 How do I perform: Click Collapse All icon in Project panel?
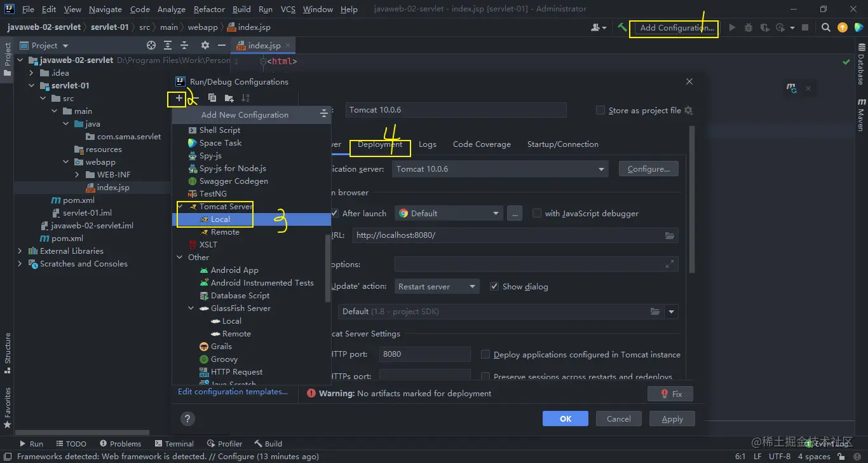point(184,45)
